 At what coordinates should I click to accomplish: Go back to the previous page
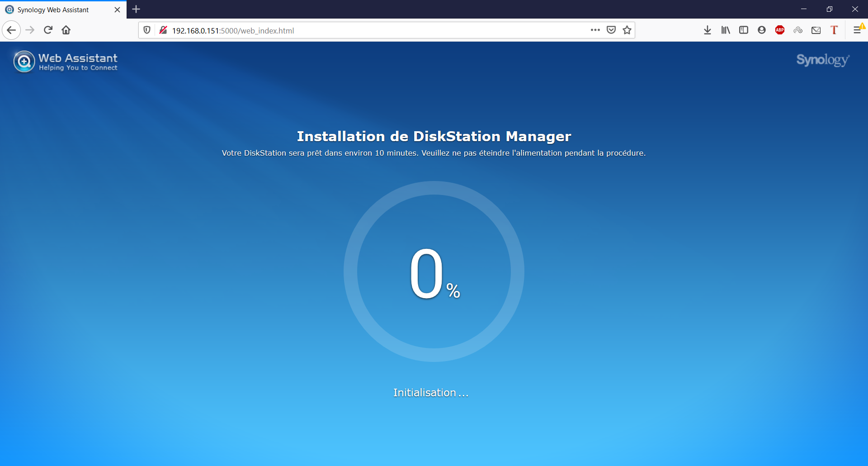point(11,30)
